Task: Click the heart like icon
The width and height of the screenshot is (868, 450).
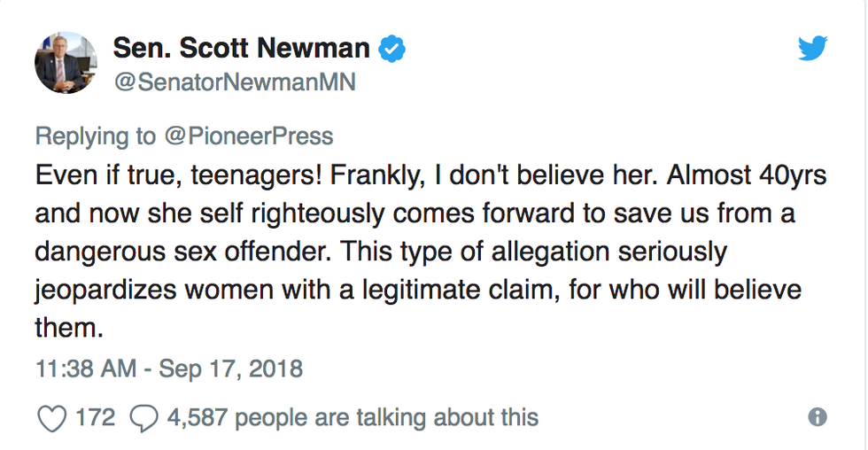Action: (x=53, y=417)
